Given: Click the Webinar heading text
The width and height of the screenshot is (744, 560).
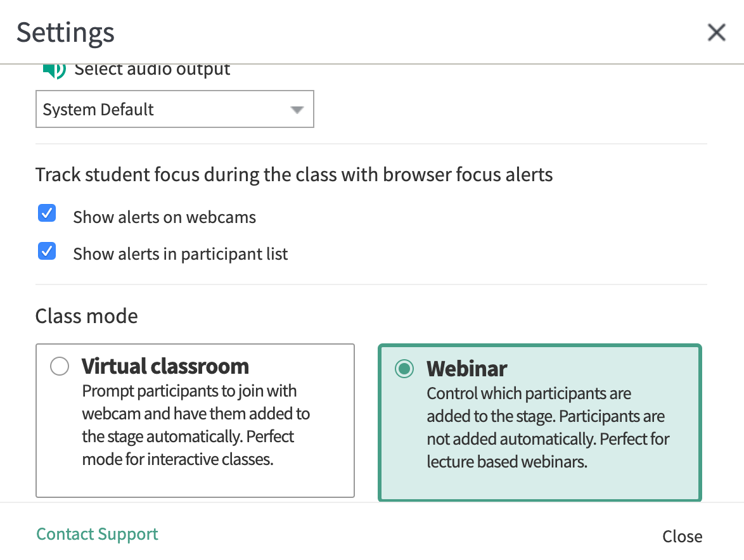Looking at the screenshot, I should coord(467,369).
